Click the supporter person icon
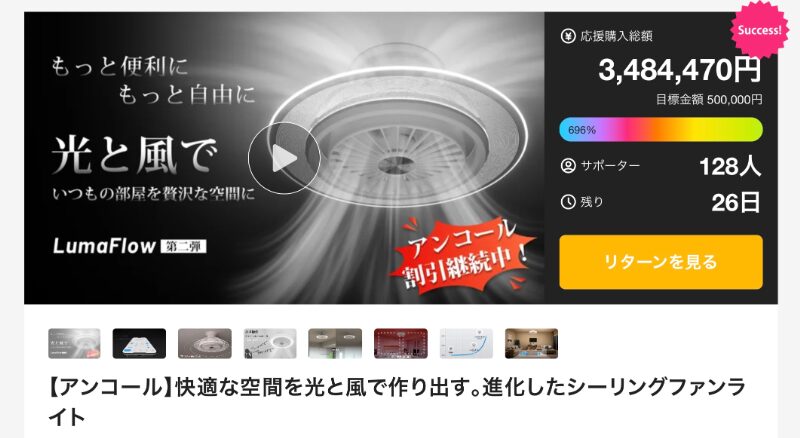Viewport: 800px width, 438px height. pyautogui.click(x=568, y=166)
